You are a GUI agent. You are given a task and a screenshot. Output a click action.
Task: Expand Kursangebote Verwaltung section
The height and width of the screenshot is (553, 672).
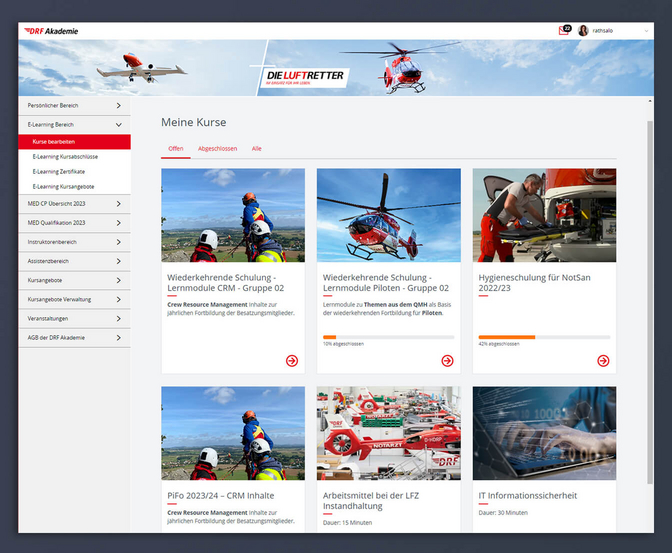click(118, 299)
